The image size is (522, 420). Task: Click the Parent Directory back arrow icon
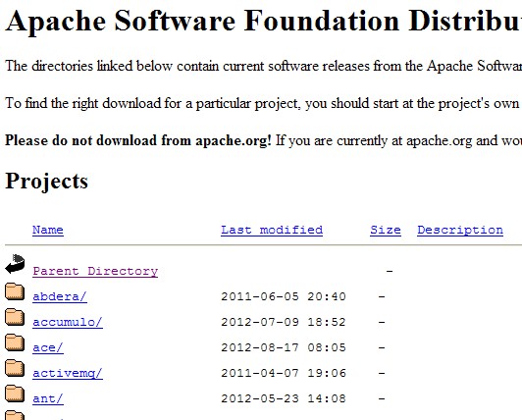[15, 264]
